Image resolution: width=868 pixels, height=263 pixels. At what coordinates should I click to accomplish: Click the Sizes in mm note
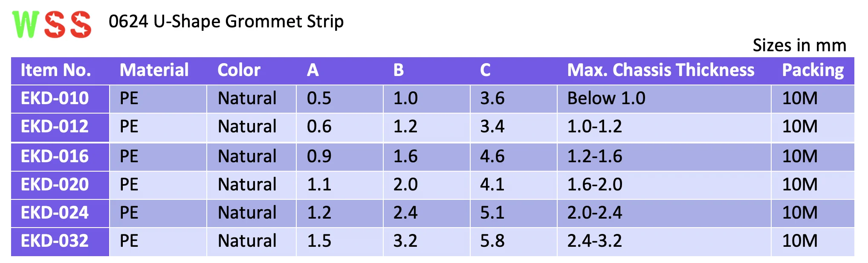click(799, 45)
